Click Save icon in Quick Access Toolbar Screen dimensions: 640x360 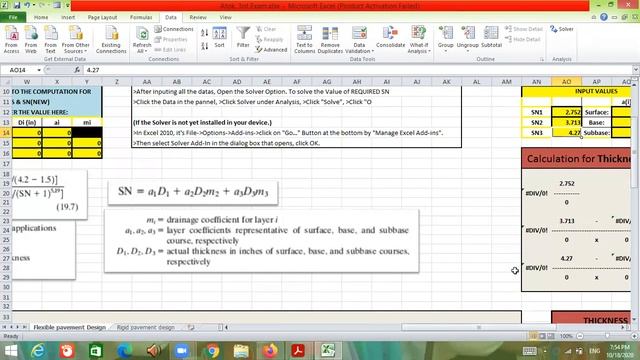17,5
